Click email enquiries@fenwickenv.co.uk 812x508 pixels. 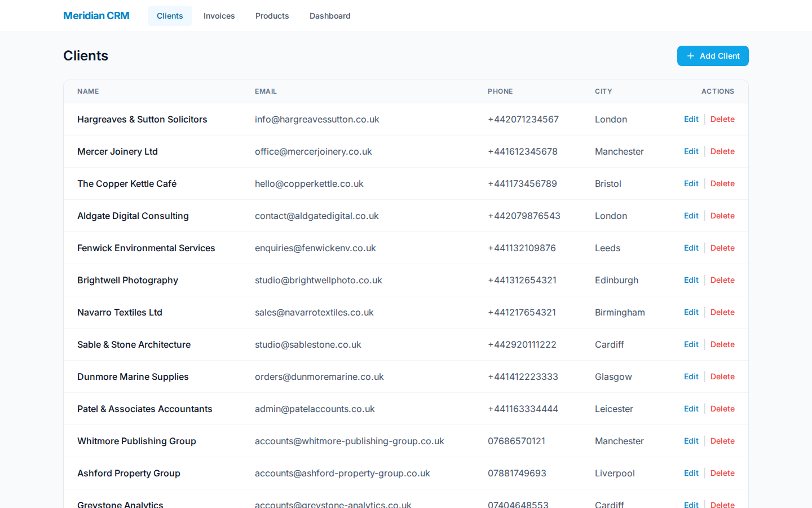coord(315,248)
